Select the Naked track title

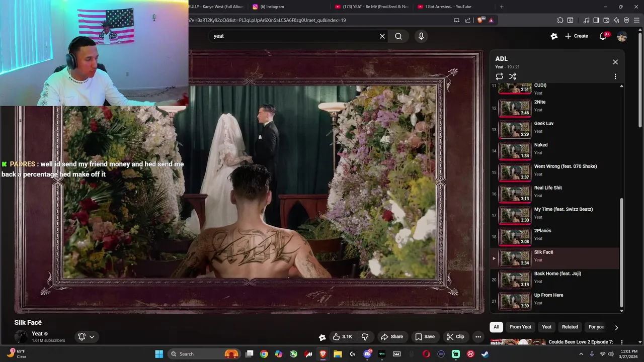(x=541, y=145)
